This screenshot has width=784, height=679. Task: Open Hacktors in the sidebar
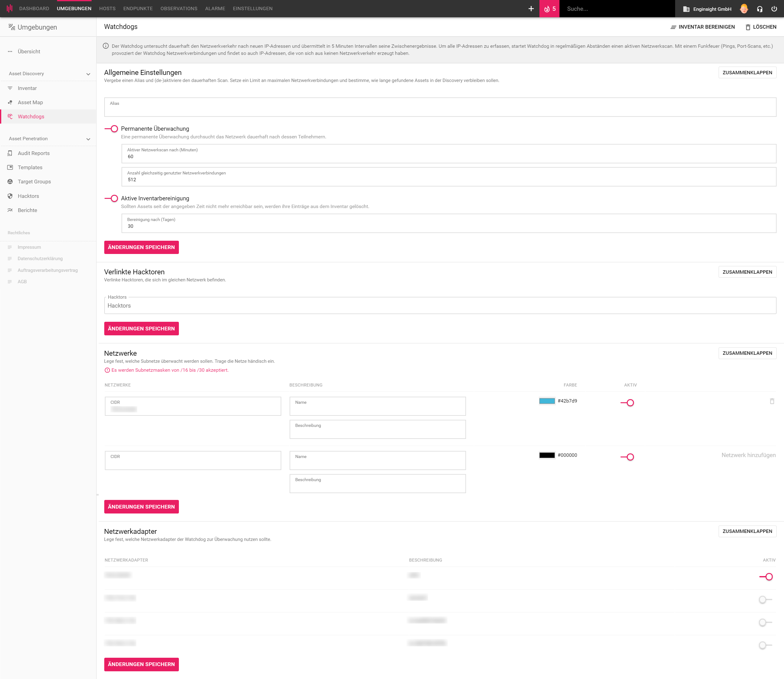tap(28, 196)
